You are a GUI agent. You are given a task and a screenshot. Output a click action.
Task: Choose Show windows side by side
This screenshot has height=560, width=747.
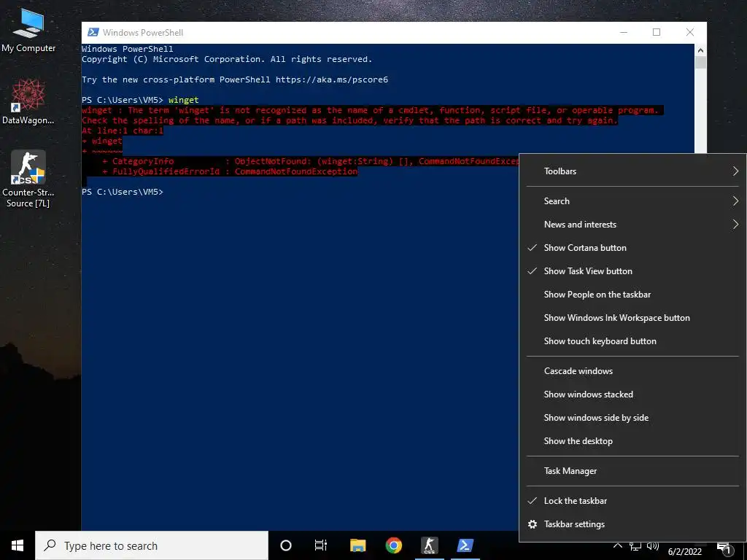pos(632,418)
